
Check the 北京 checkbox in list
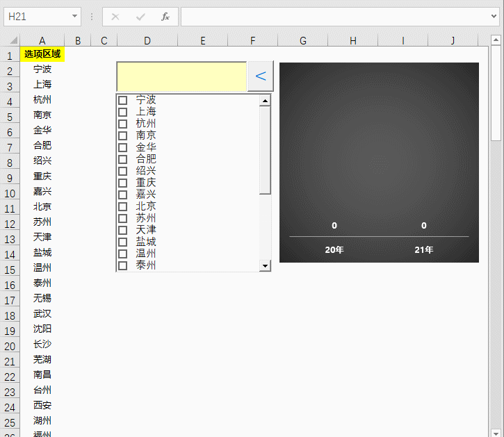(x=122, y=206)
